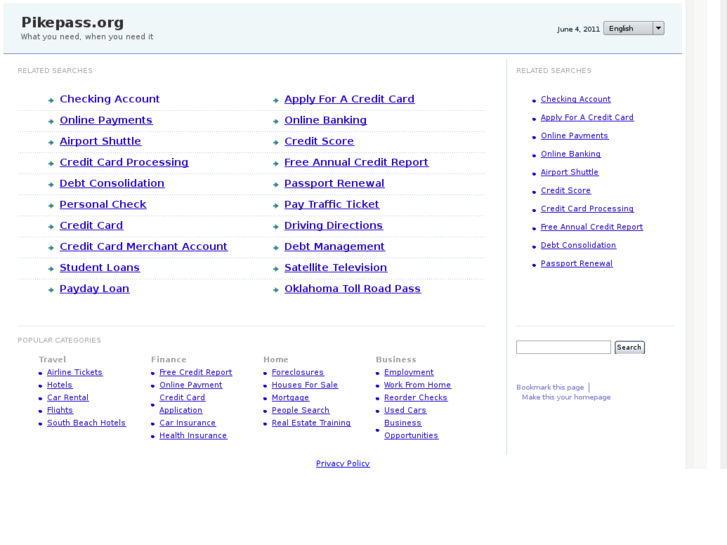The width and height of the screenshot is (727, 545).
Task: Open Debt Management link
Action: point(334,247)
